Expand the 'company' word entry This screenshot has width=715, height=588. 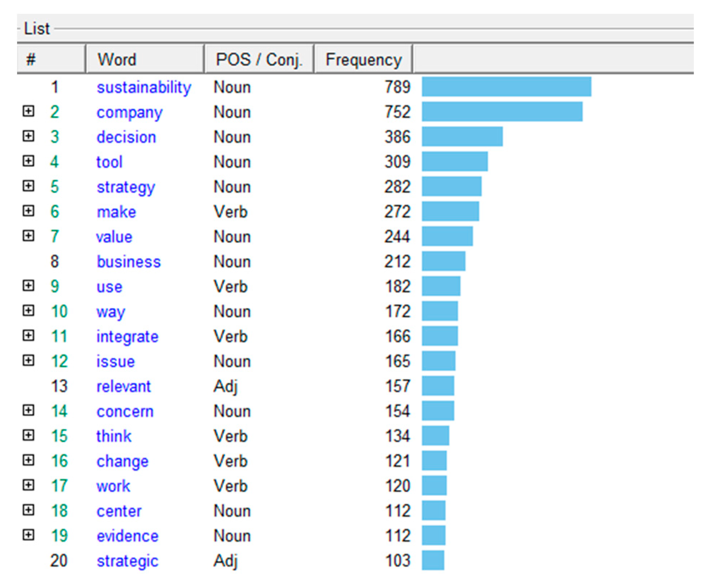28,111
